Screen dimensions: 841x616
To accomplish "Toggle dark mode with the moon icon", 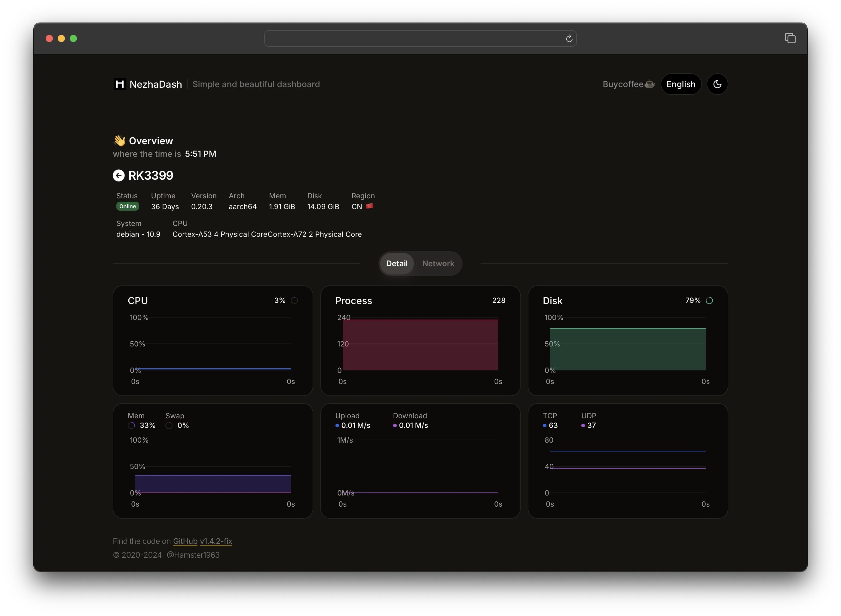I will coord(717,84).
